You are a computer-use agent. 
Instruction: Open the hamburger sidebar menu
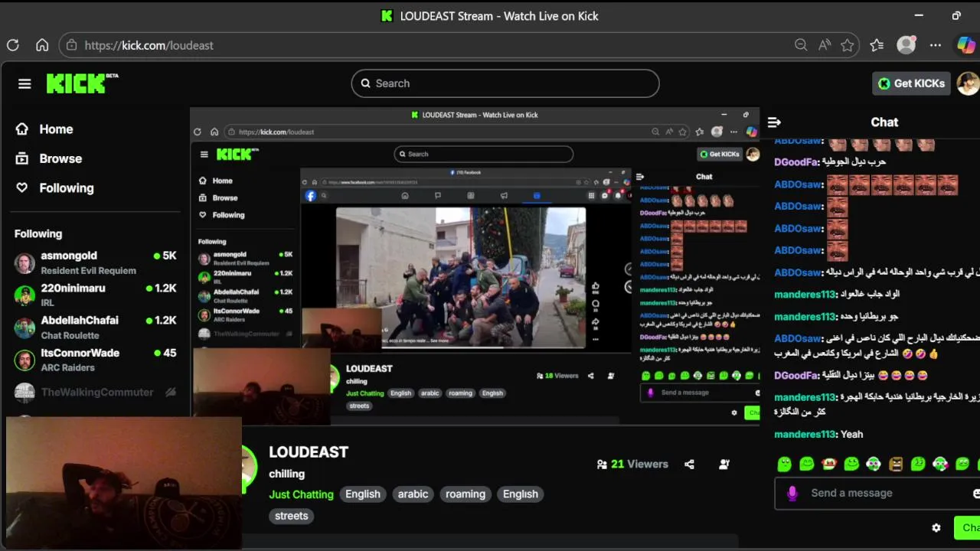24,83
